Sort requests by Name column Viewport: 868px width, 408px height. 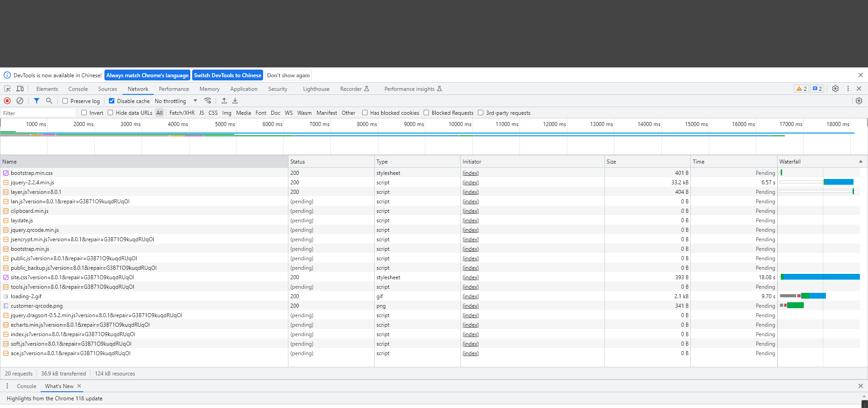click(144, 161)
